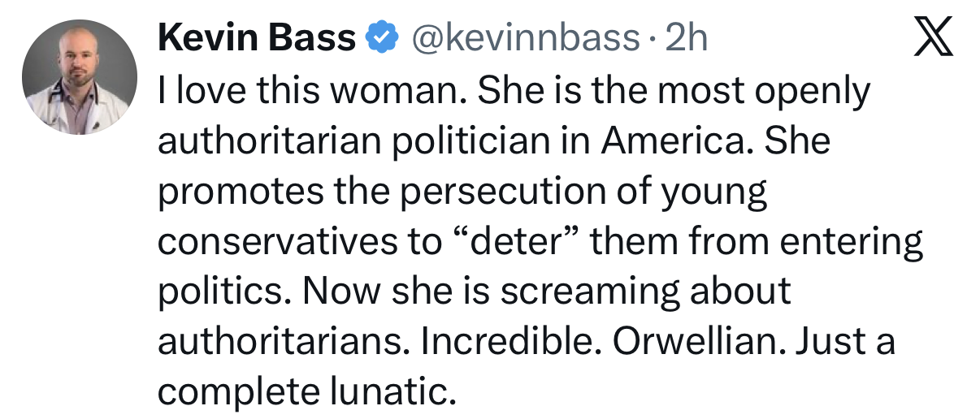Click the word 'openly' on the first line

click(813, 93)
